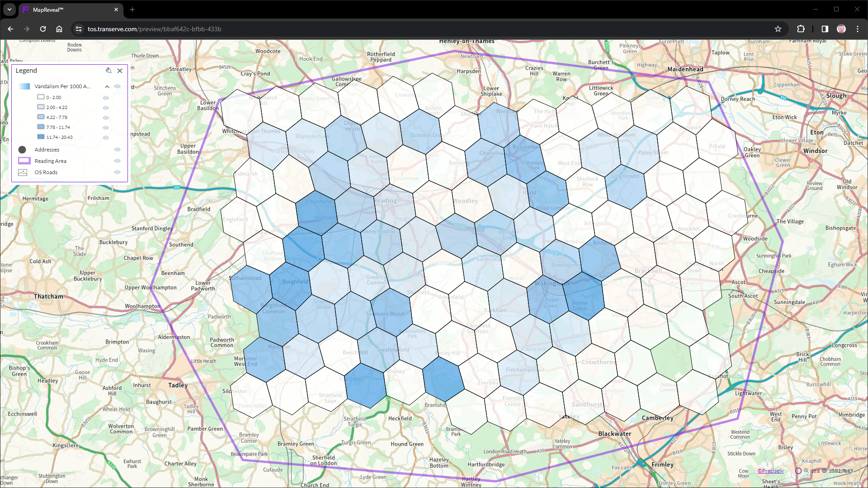The image size is (868, 488).
Task: Toggle visibility of the 4.22 - 7.78 class
Action: point(106,118)
